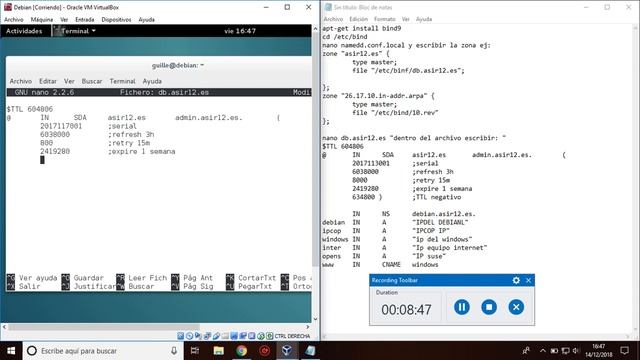
Task: Stop the recording in Recording Toolbar
Action: coord(489,307)
